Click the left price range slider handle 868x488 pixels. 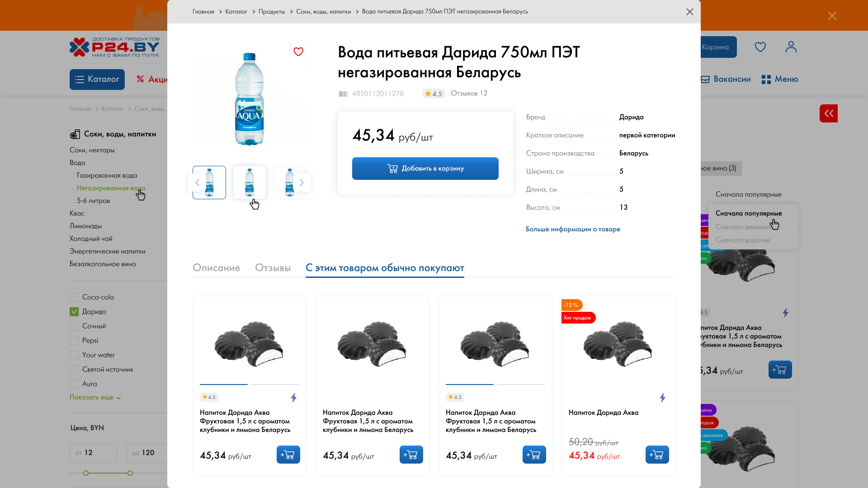point(86,473)
